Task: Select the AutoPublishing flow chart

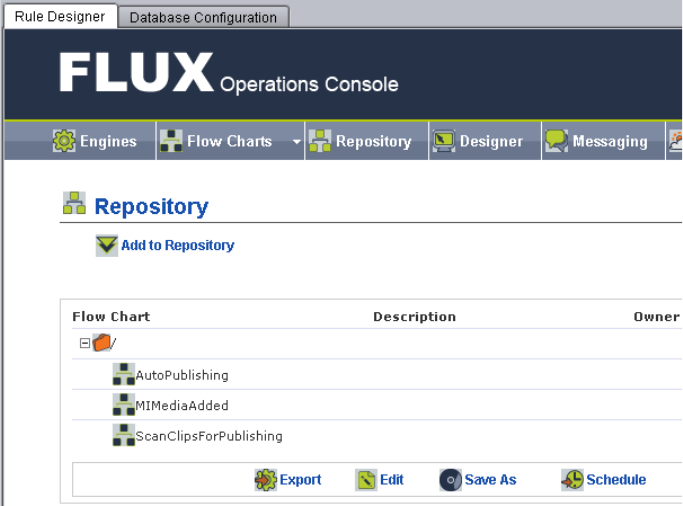Action: (182, 375)
